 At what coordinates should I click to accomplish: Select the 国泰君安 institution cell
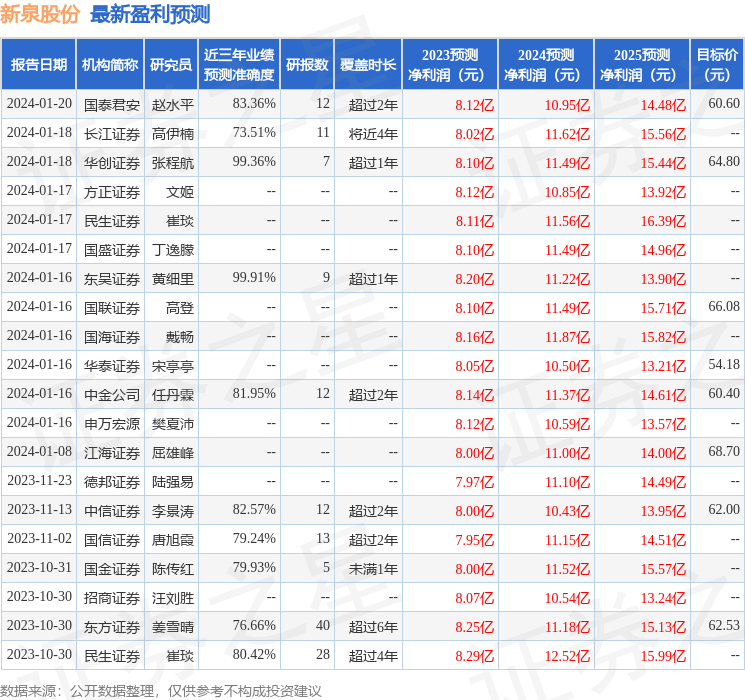coord(112,105)
